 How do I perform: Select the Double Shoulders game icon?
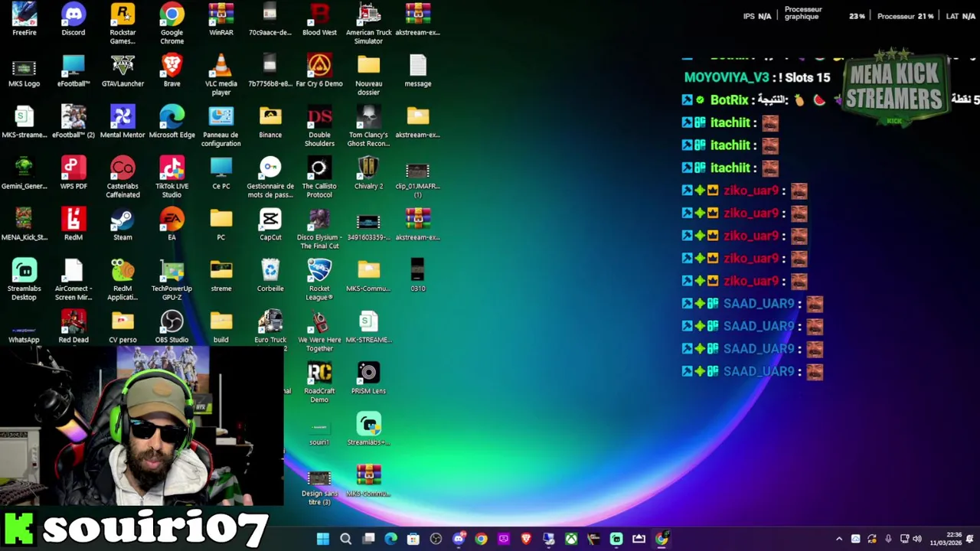[319, 126]
